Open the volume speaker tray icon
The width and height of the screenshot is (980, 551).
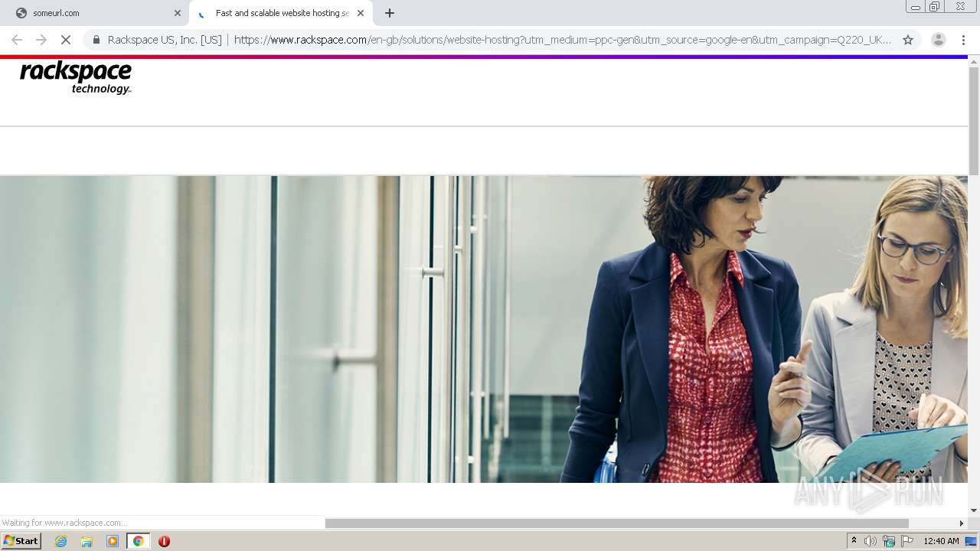click(871, 541)
